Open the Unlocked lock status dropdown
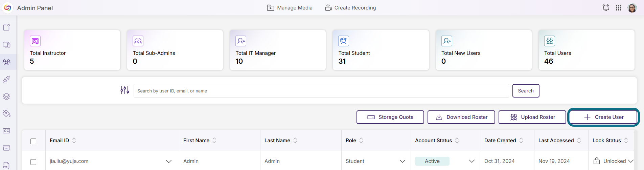644x170 pixels. [613, 161]
